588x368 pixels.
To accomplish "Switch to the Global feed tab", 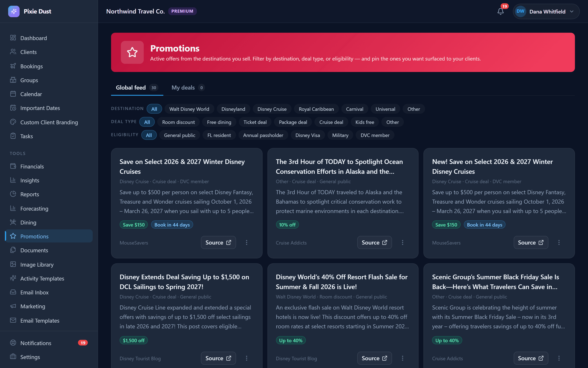I will point(137,88).
